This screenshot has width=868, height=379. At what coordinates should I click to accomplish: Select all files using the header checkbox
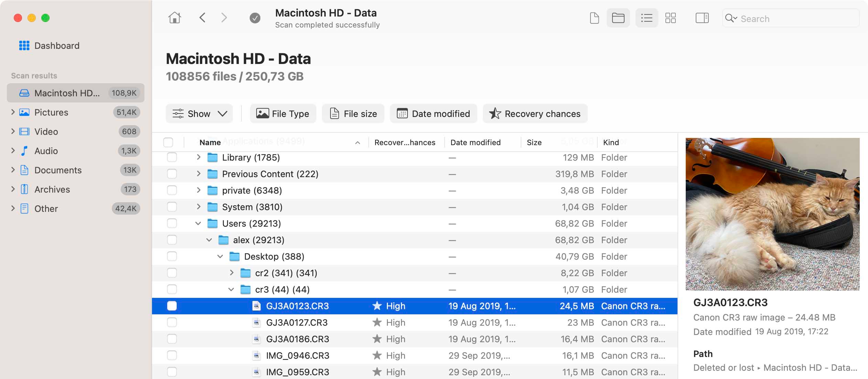(169, 142)
